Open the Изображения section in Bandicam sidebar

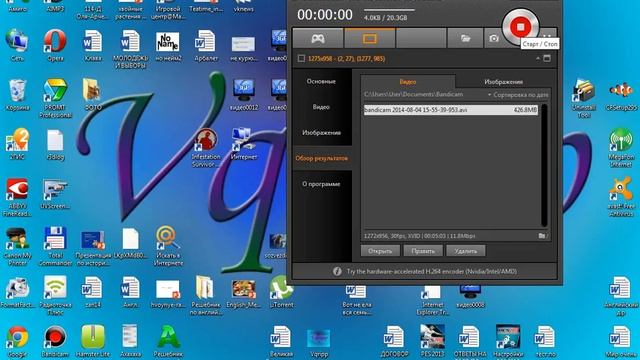click(321, 133)
